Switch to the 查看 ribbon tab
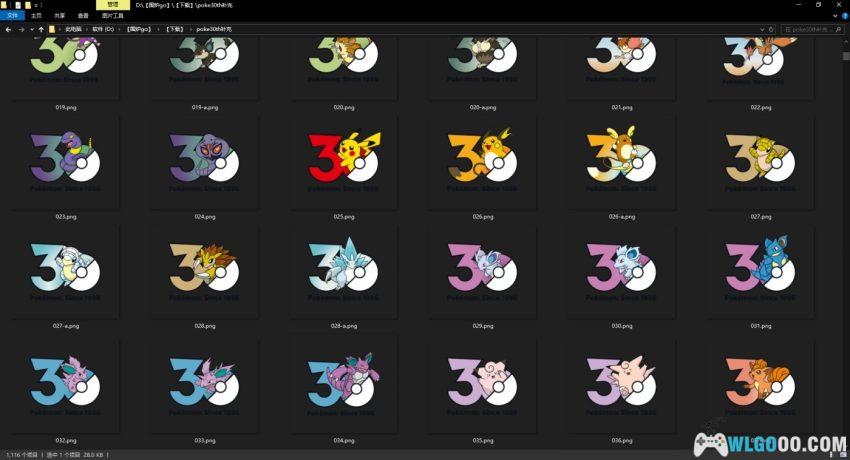 83,16
